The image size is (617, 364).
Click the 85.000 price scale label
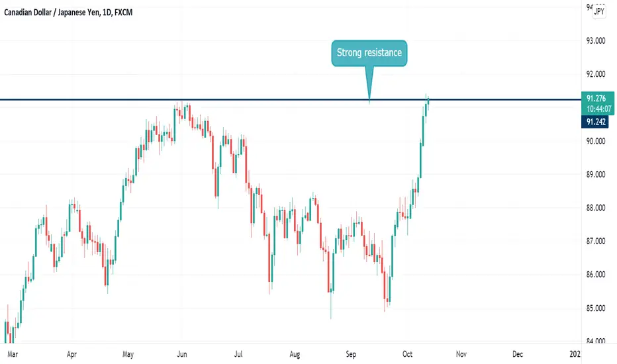(596, 308)
